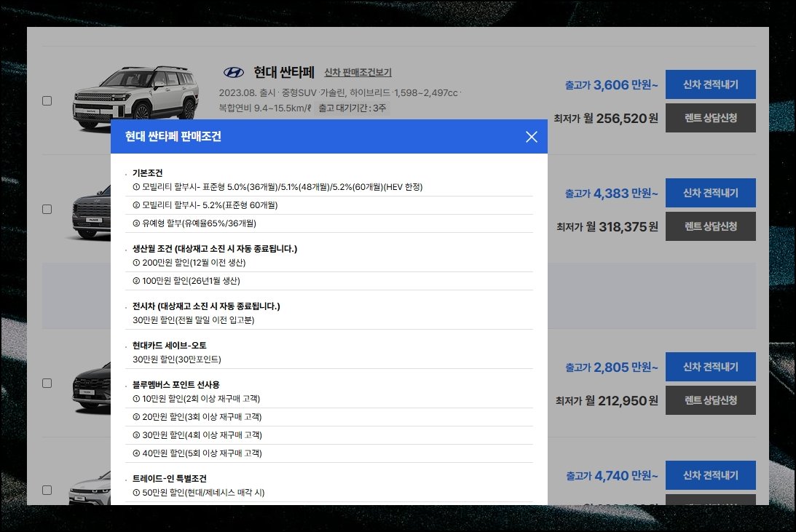
Task: Close the 현대 싼타페 판매조건 popup
Action: 531,137
